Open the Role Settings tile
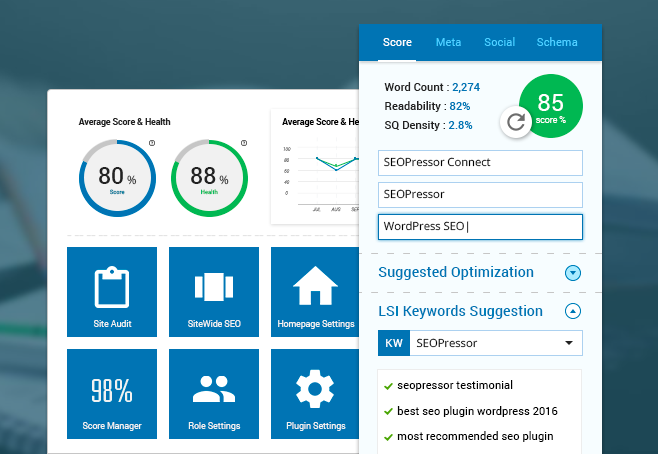 point(214,394)
